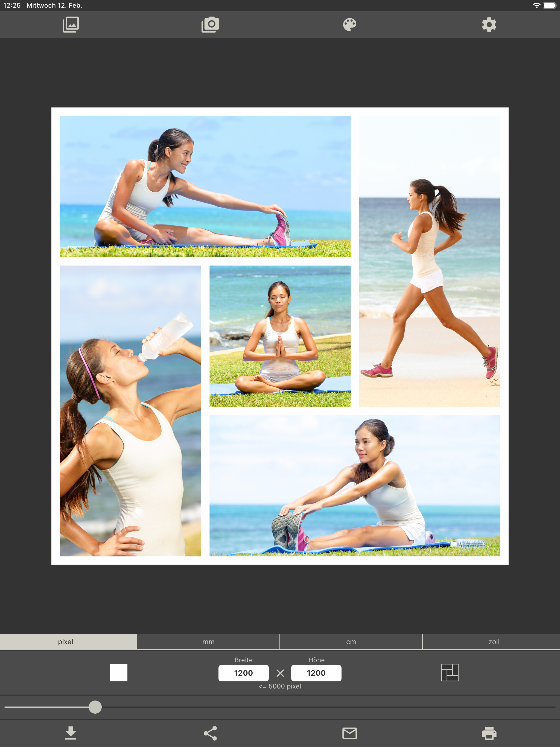Tap the share icon
Image resolution: width=560 pixels, height=747 pixels.
coord(210,733)
